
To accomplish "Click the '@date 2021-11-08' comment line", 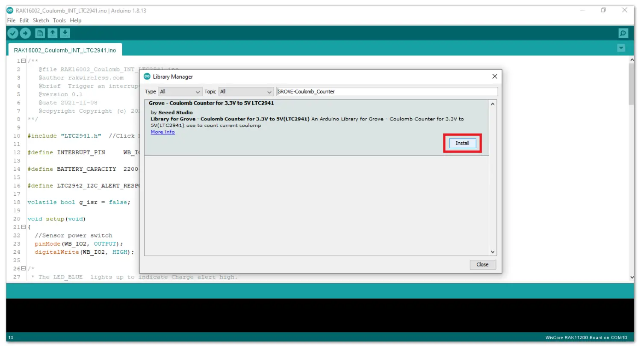I will click(x=68, y=103).
